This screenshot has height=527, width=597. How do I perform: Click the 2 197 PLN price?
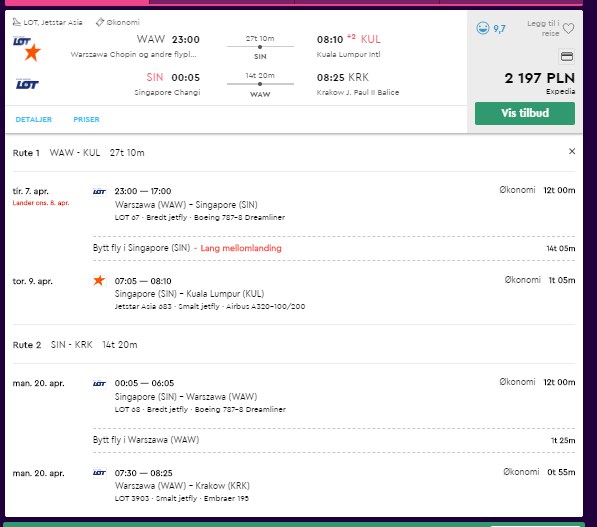(x=540, y=78)
